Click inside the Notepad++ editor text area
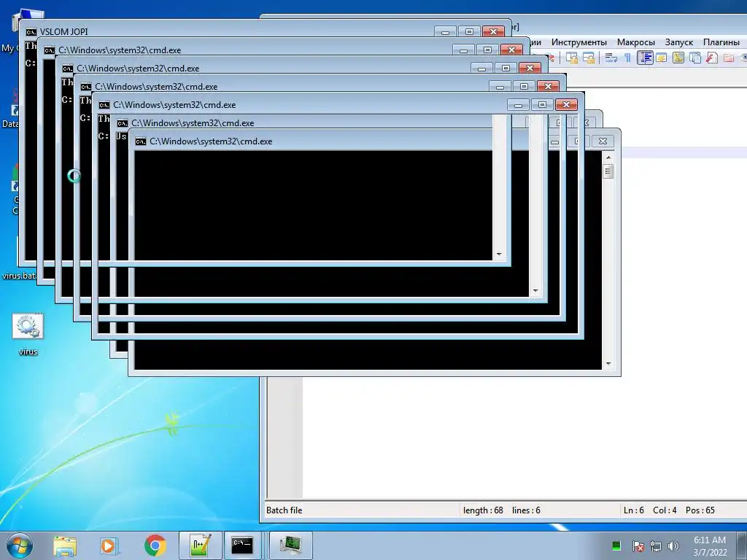Viewport: 747px width, 560px height. tap(524, 438)
